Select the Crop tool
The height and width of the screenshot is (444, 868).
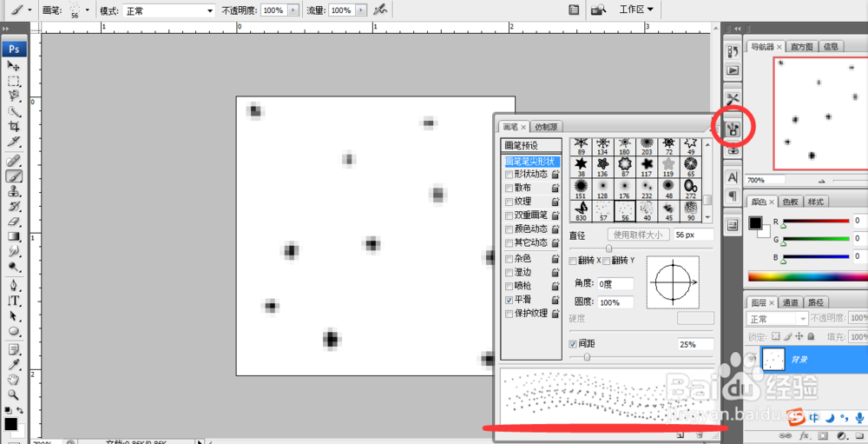point(14,126)
